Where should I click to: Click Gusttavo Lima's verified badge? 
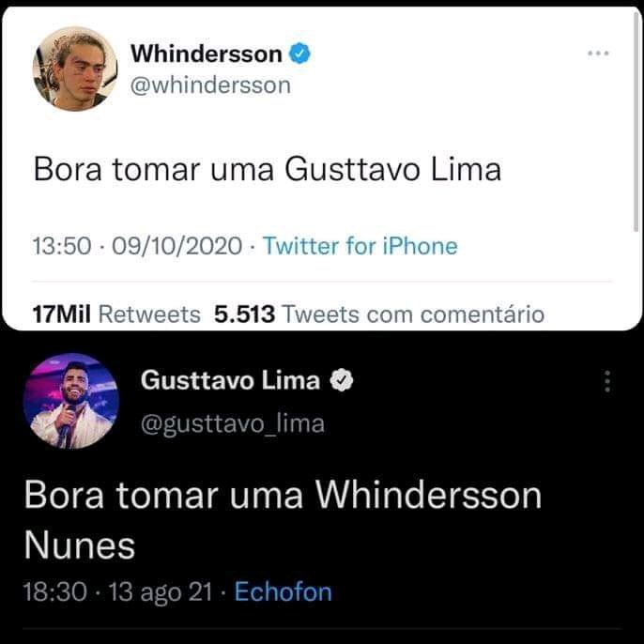click(x=342, y=380)
